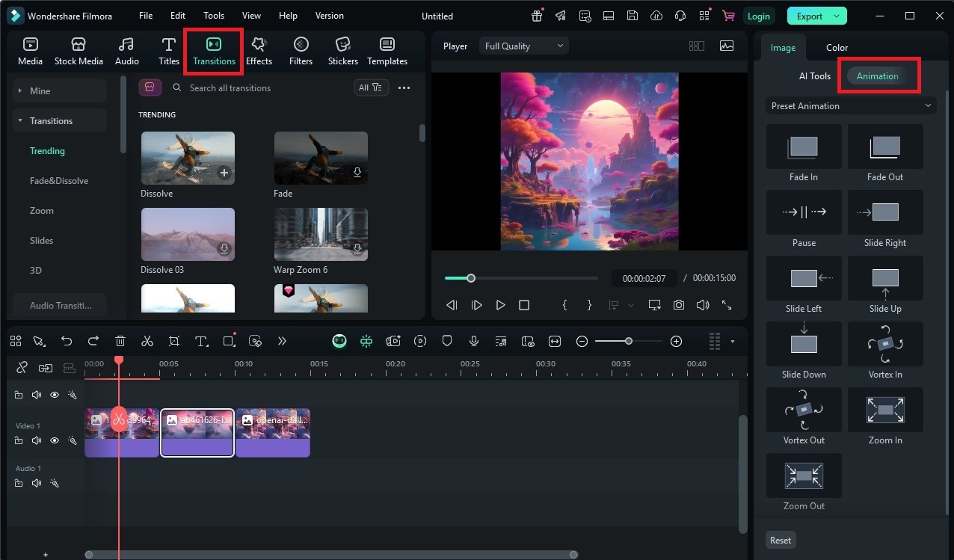
Task: Click the Redo arrow in timeline toolbar
Action: (93, 341)
